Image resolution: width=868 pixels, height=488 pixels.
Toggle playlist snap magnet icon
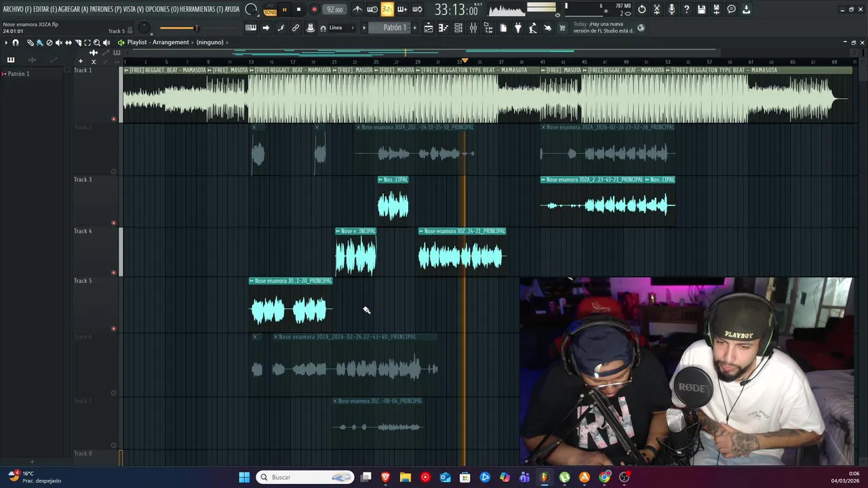click(16, 43)
